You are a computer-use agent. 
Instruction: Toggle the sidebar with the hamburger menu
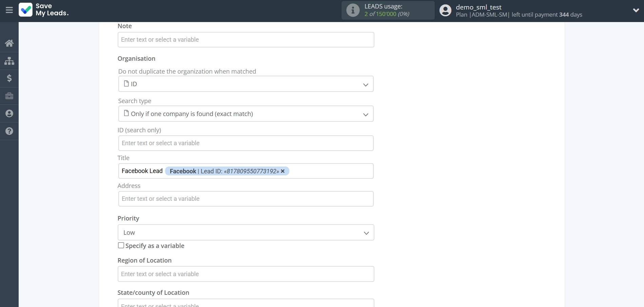coord(9,10)
